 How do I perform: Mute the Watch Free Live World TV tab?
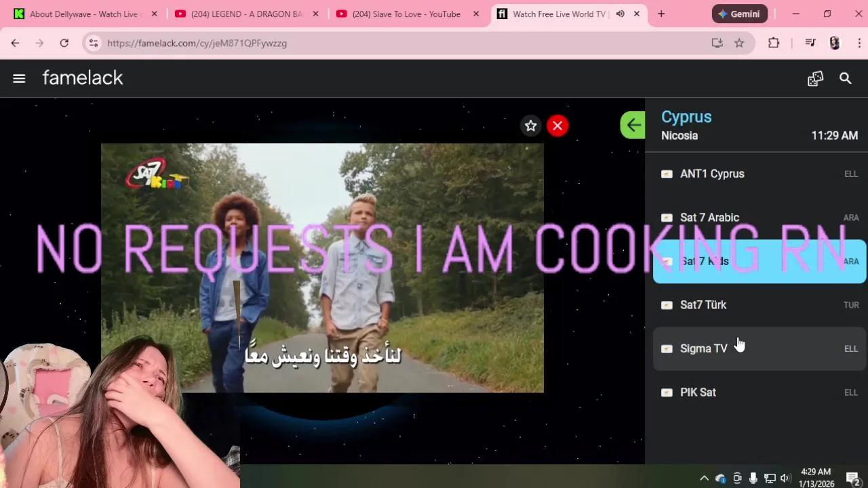pyautogui.click(x=620, y=14)
